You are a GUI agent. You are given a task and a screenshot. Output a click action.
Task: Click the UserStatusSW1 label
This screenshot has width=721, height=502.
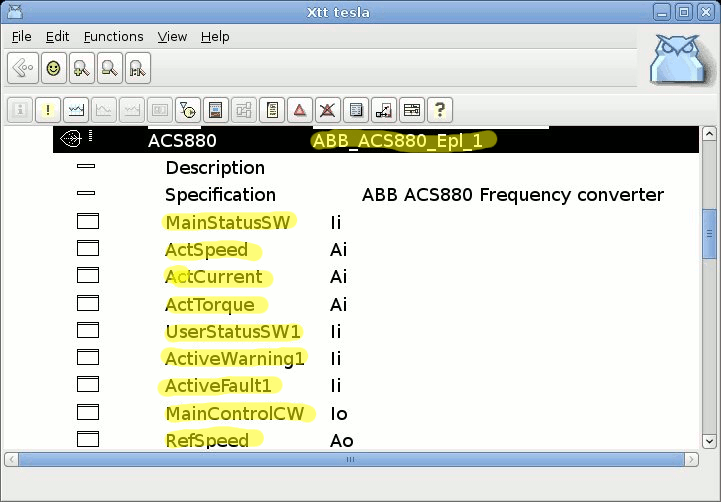click(x=233, y=331)
